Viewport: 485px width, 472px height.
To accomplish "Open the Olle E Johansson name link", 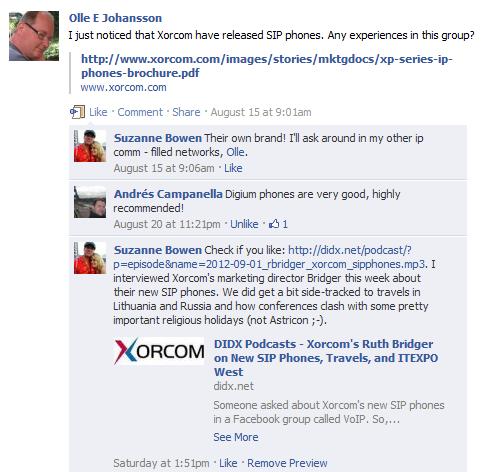I will coord(115,18).
